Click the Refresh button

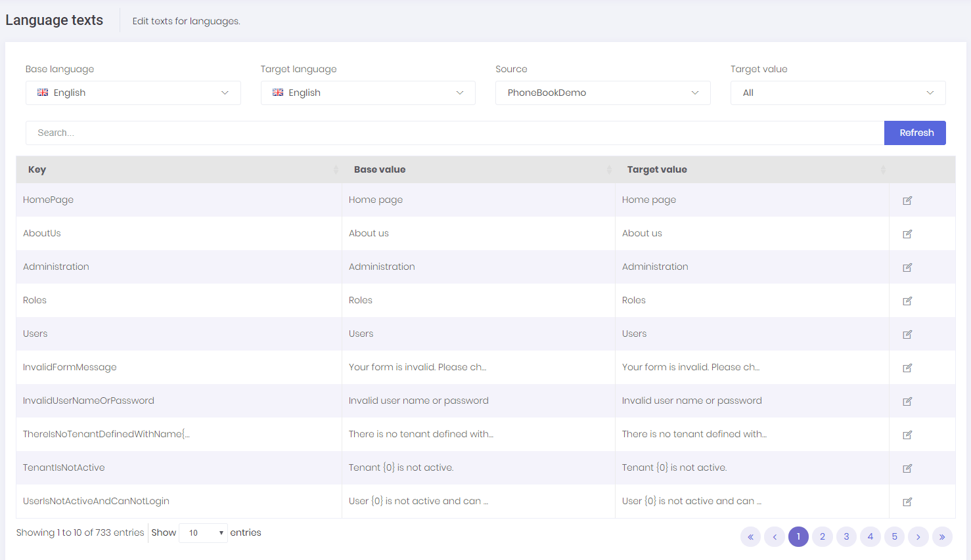click(915, 133)
